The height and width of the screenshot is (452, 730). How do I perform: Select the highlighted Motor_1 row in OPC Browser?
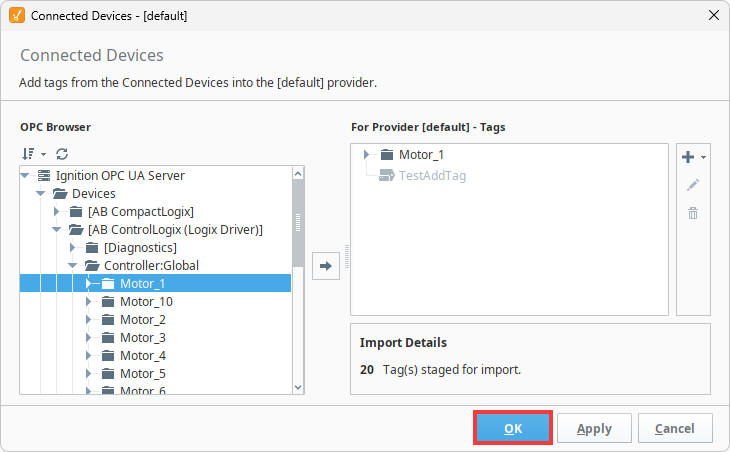tap(155, 283)
